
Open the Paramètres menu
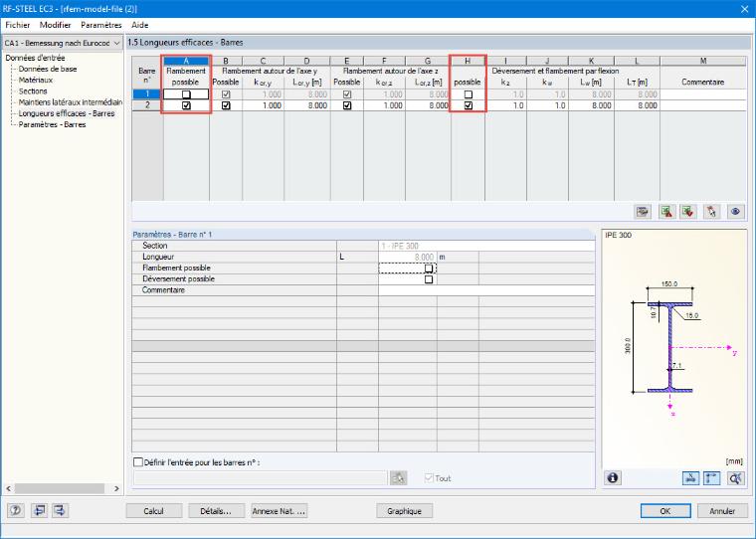101,25
